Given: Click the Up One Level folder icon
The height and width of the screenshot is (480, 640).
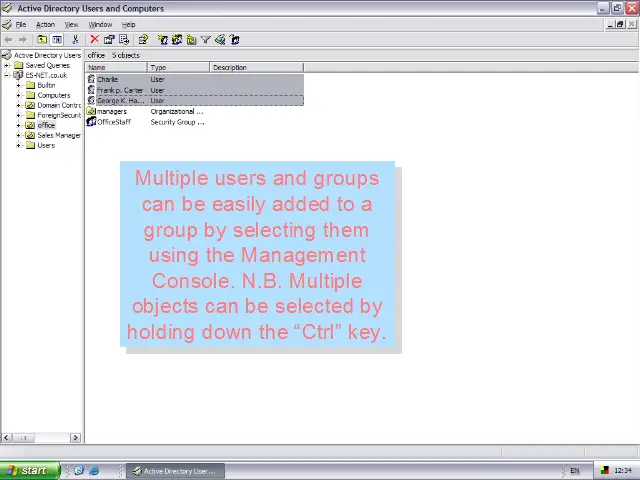Looking at the screenshot, I should pos(42,40).
